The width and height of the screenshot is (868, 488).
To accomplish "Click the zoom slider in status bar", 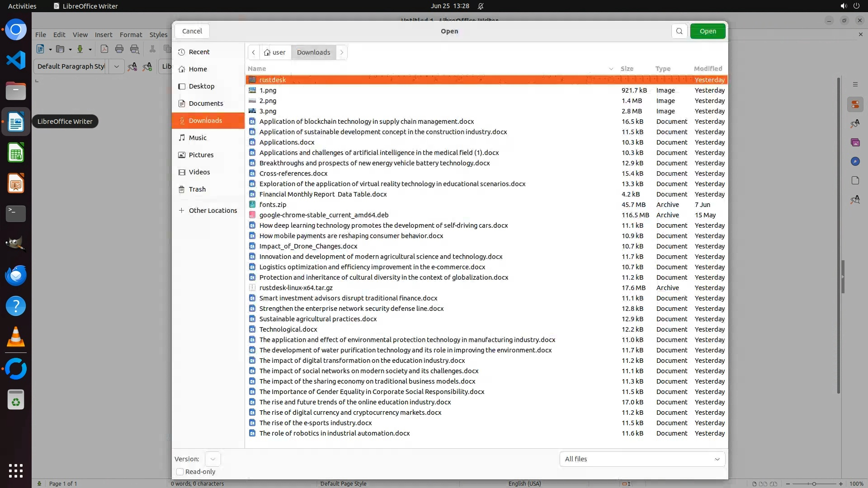I will [x=814, y=483].
